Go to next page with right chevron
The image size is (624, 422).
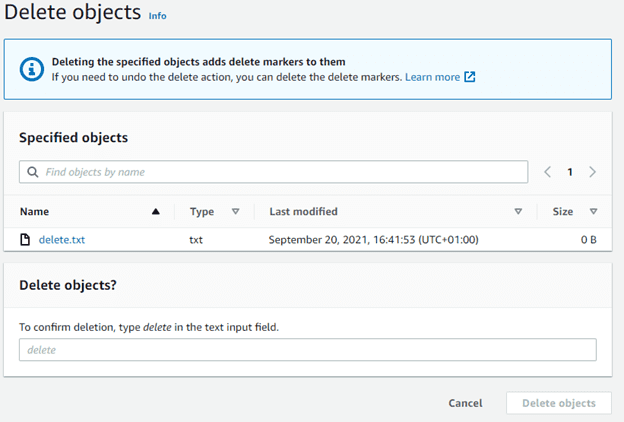coord(592,172)
